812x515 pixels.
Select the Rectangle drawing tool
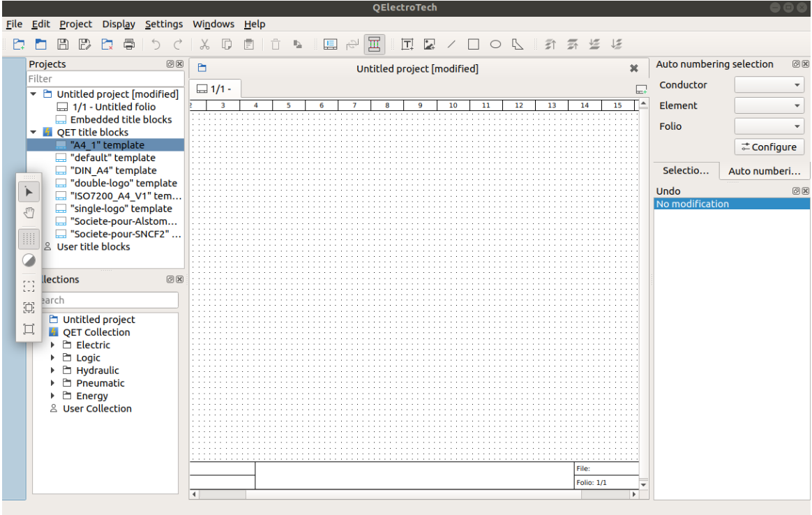click(x=474, y=44)
